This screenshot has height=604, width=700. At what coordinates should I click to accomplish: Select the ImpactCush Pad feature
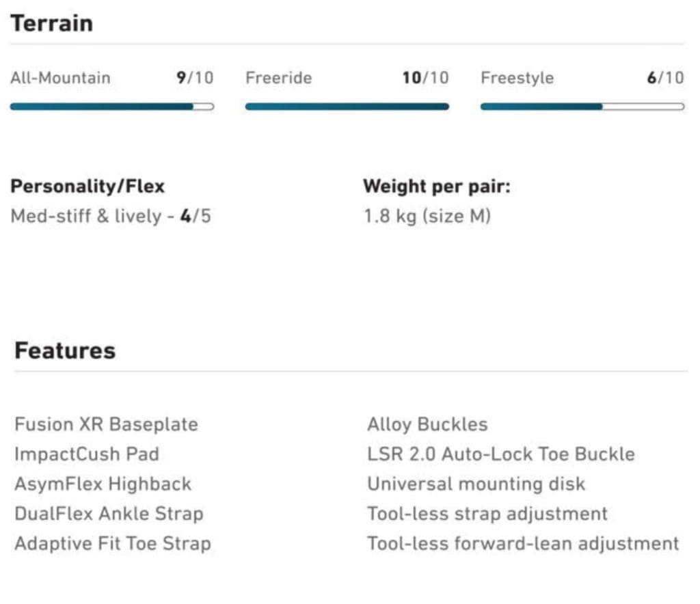click(87, 454)
